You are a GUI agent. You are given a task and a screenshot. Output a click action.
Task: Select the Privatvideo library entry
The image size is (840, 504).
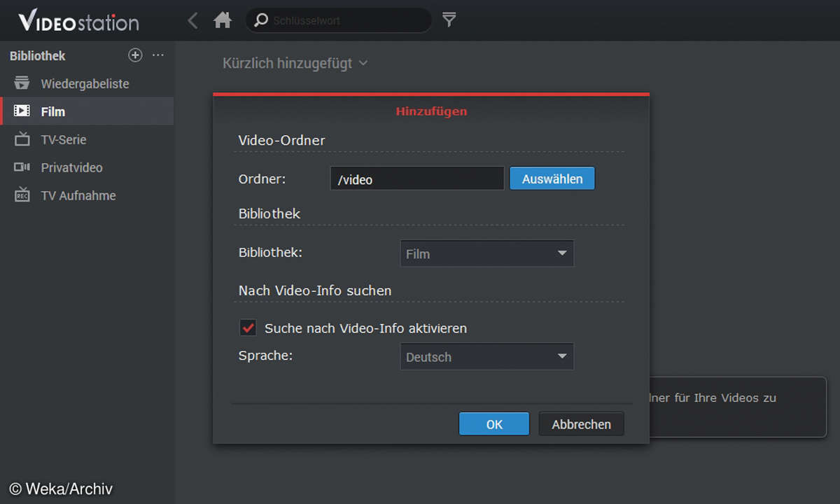[x=87, y=167]
